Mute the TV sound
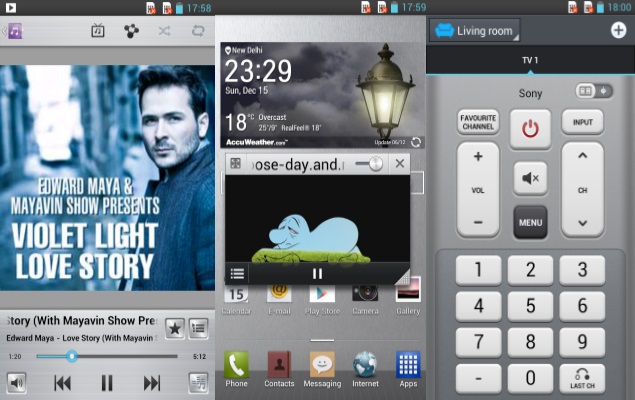635x400 pixels. [530, 178]
